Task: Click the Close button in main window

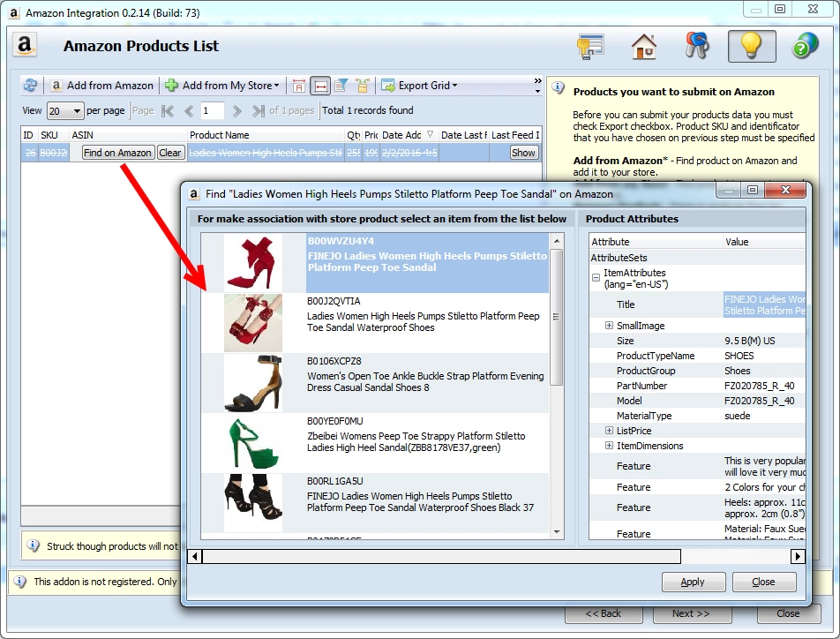Action: (x=789, y=613)
